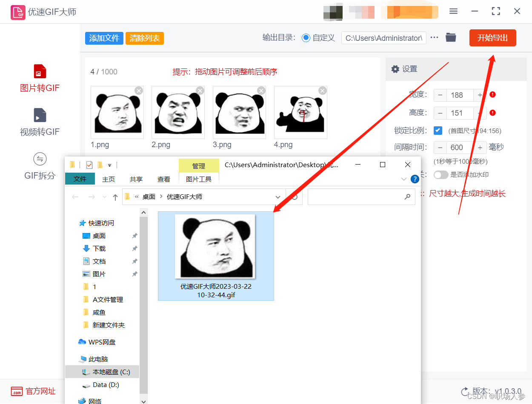Click the 间隔时间 value field 600
532x404 pixels.
click(460, 148)
